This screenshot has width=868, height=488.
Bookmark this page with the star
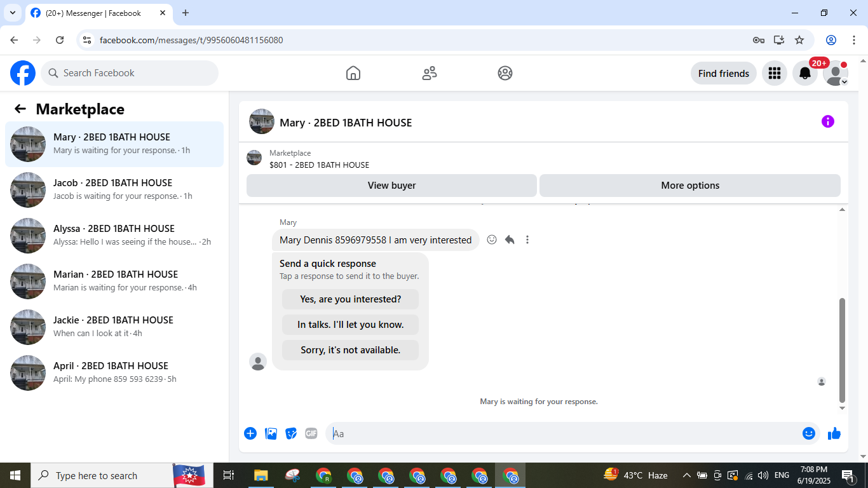(799, 40)
